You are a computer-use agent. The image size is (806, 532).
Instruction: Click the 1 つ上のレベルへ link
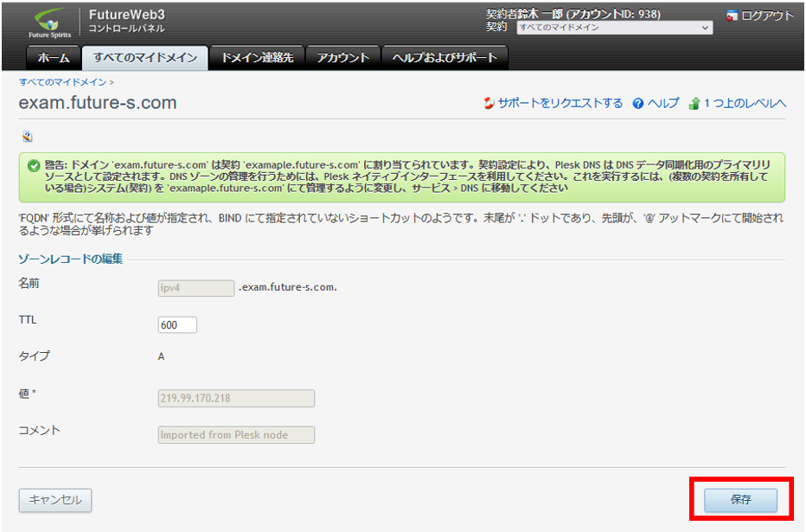point(745,103)
